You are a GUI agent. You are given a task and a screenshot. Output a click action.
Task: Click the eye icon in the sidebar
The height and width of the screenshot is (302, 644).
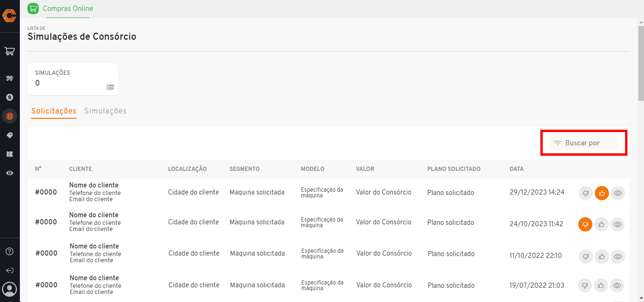(x=9, y=173)
